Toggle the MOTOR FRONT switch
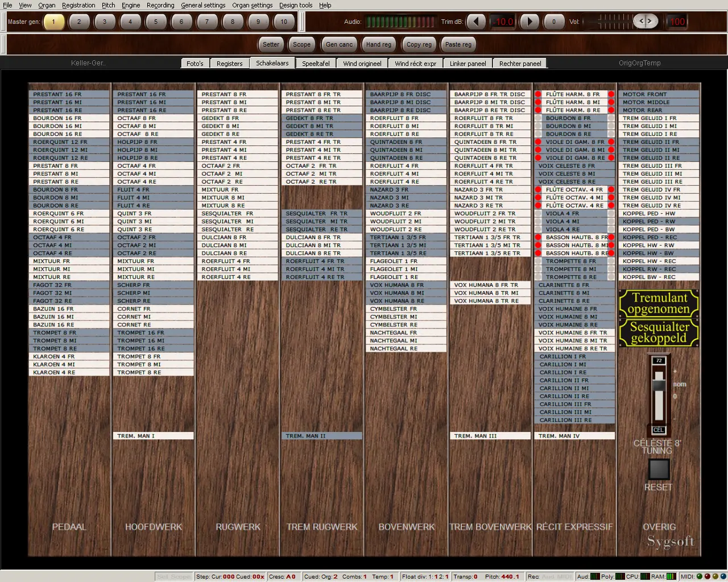 pos(658,94)
